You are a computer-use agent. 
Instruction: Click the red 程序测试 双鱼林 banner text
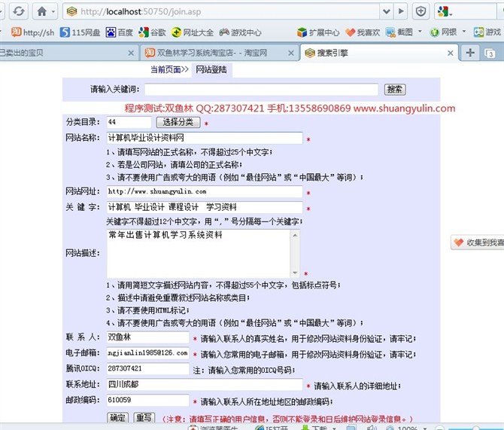290,108
